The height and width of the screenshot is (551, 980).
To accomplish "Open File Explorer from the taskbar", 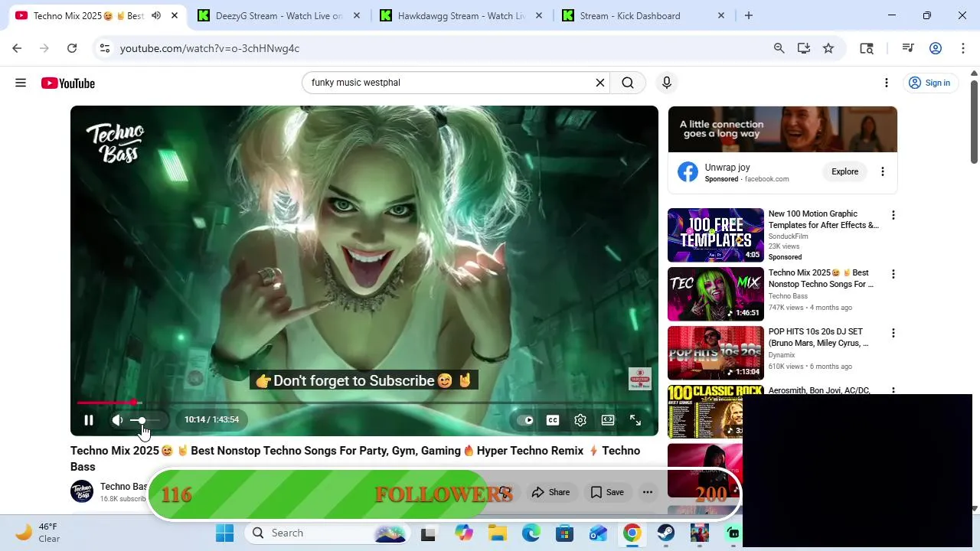I will click(498, 533).
